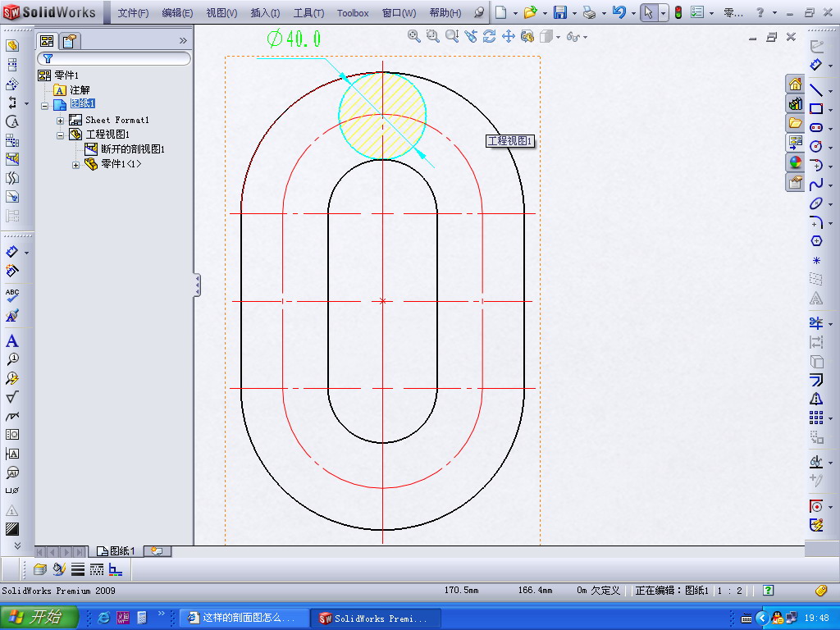Open Design Library folder pane icon
This screenshot has width=840, height=630.
pyautogui.click(x=795, y=123)
